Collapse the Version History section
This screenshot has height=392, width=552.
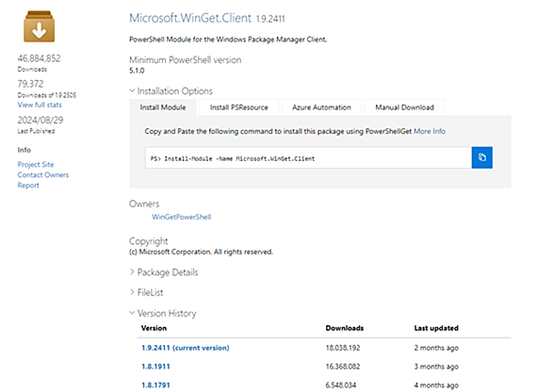pyautogui.click(x=163, y=313)
